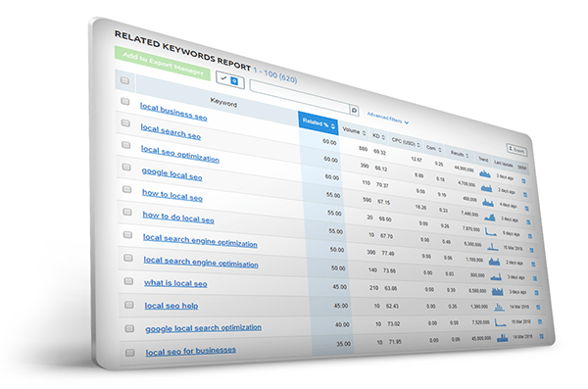View trend chart for local seo optimization
The image size is (588, 389).
(488, 203)
